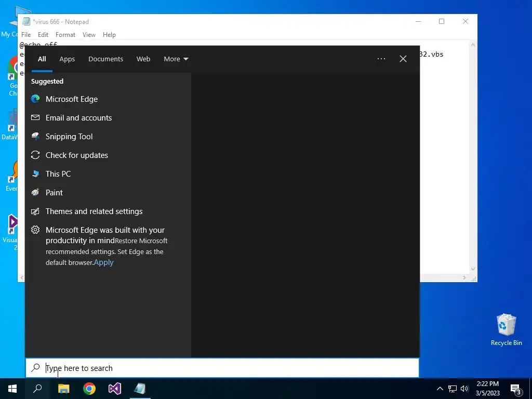Click the gear icon beside Edge recommendation
Screen dimensions: 532x399
tap(35, 230)
